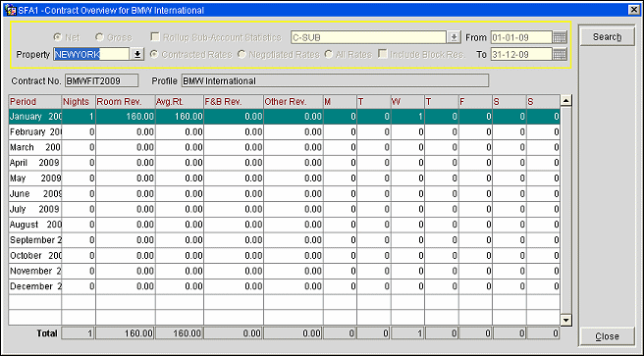The width and height of the screenshot is (644, 356).
Task: Click the W weekday column header
Action: coord(407,102)
